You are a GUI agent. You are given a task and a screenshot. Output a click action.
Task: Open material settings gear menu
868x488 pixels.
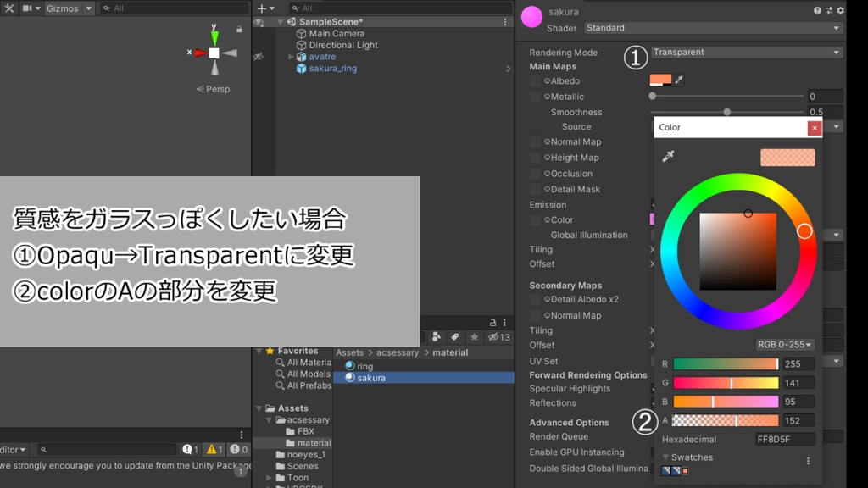click(840, 10)
